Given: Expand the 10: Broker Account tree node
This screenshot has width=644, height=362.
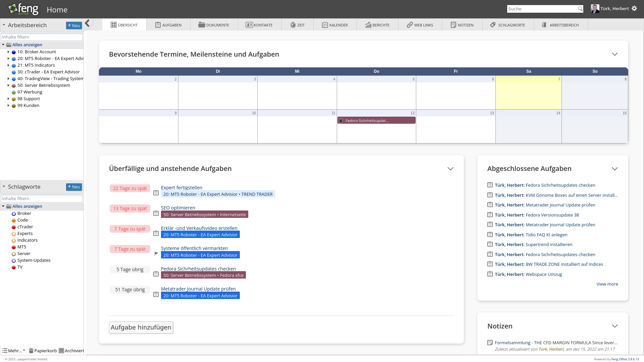Looking at the screenshot, I should [x=8, y=52].
